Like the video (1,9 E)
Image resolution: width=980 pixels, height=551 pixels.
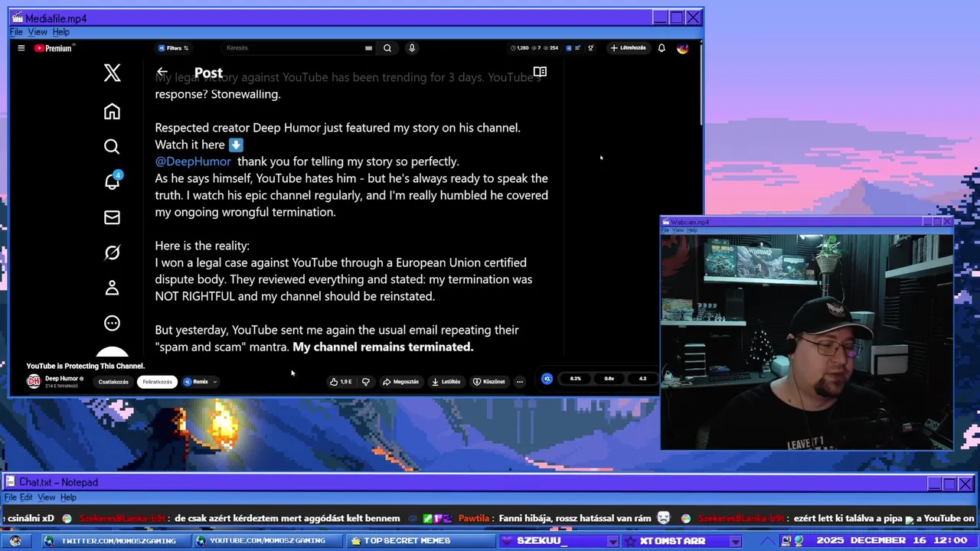341,381
